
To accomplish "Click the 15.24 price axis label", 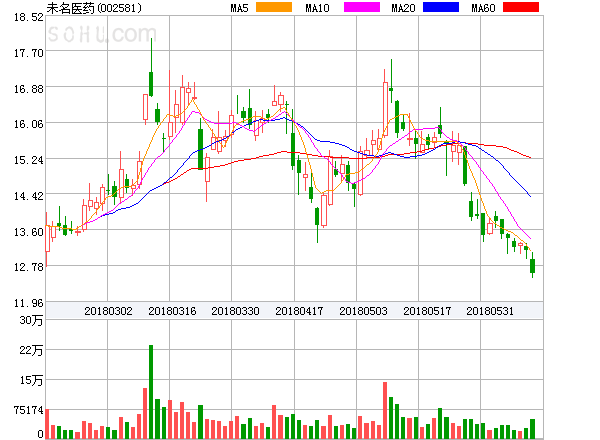I will (29, 160).
